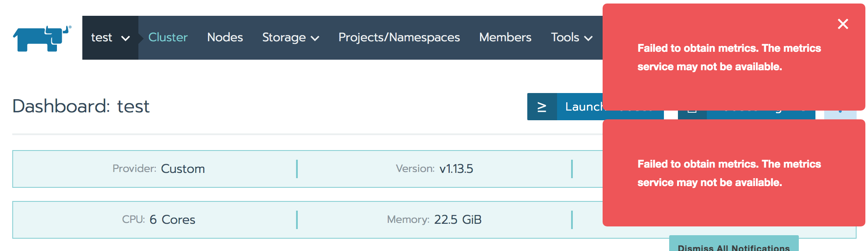Click the Version v1.13.5 value
Screen dimensions: 868x251
(x=456, y=169)
